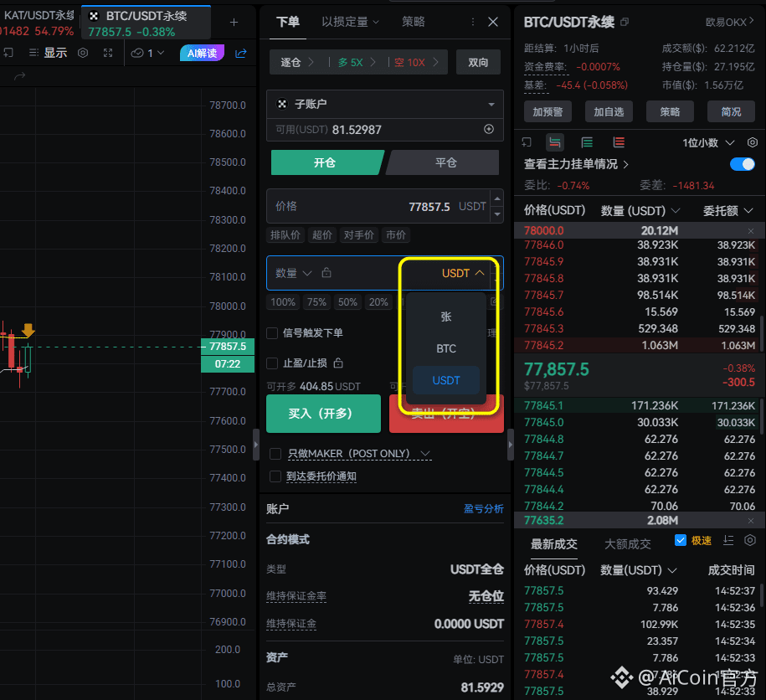Open the order book settings gear icon

coord(751,142)
